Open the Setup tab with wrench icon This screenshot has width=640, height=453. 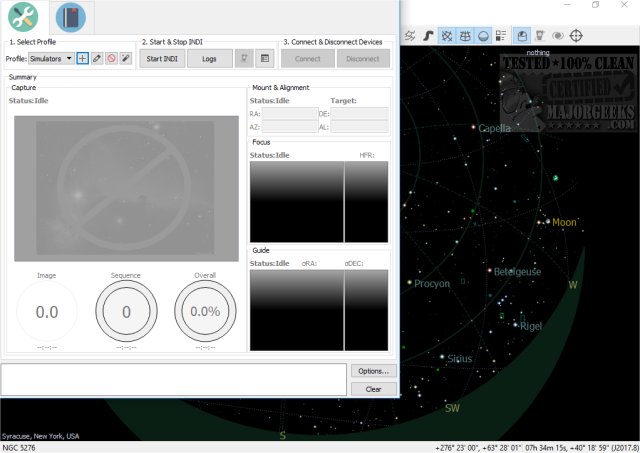22,17
